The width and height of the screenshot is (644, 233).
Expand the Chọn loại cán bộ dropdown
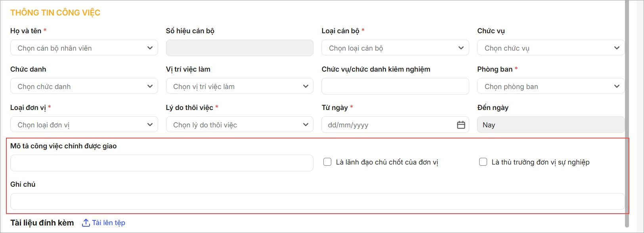395,48
